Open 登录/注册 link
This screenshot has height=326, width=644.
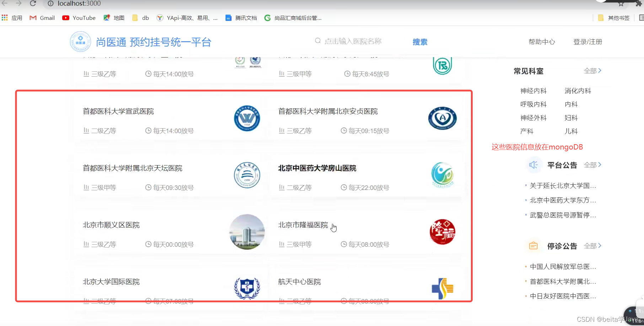tap(587, 42)
